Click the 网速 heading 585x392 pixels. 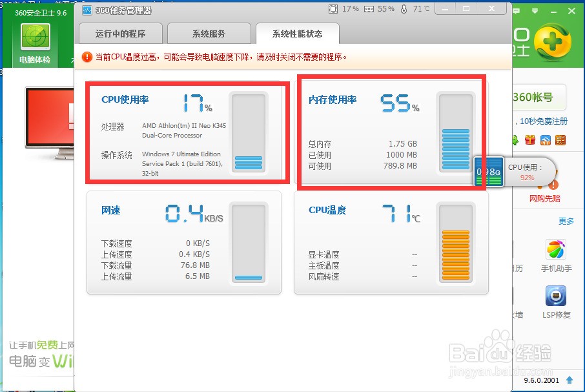111,211
